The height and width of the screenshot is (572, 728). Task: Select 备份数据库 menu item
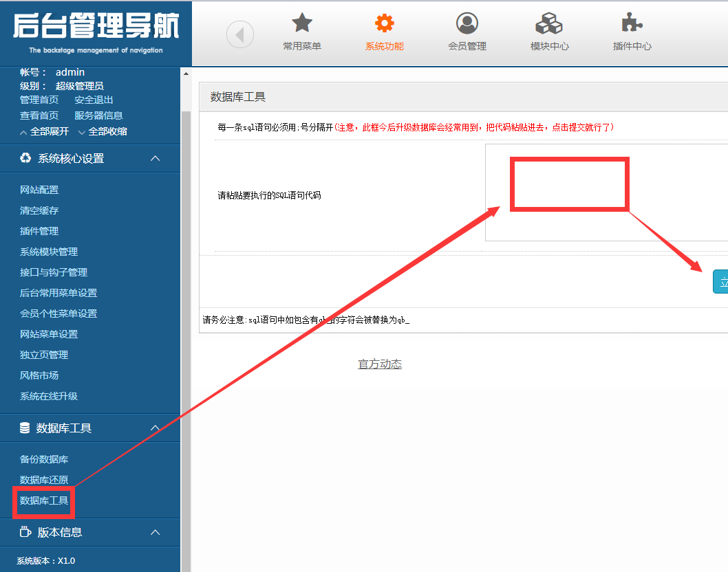point(44,459)
